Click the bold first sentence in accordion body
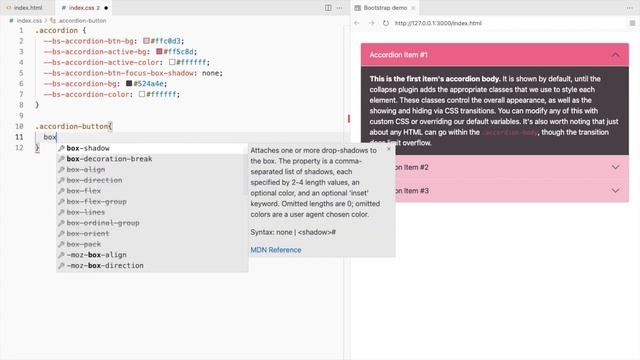Image resolution: width=640 pixels, height=360 pixels. point(435,79)
